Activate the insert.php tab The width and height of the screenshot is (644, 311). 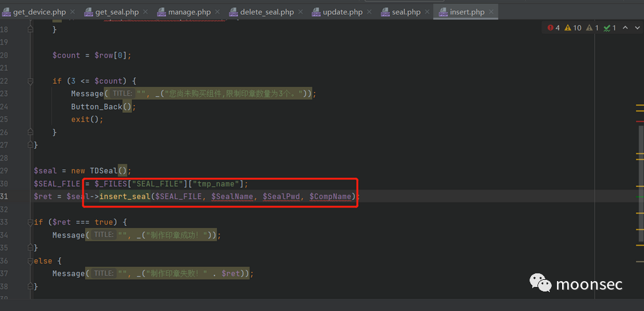[467, 12]
